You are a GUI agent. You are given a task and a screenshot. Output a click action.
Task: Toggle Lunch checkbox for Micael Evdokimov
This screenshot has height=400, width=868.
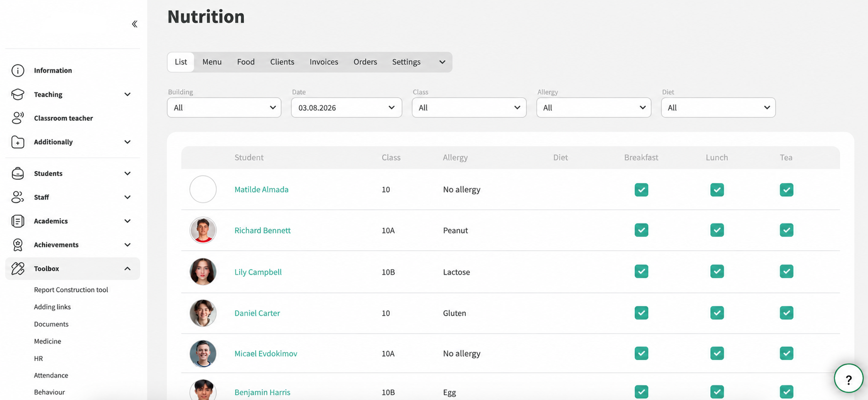(717, 353)
